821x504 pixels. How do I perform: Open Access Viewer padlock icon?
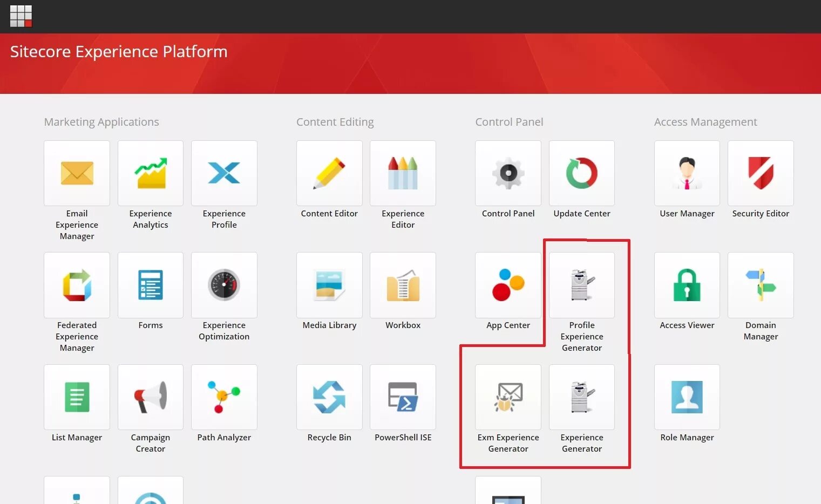(687, 285)
